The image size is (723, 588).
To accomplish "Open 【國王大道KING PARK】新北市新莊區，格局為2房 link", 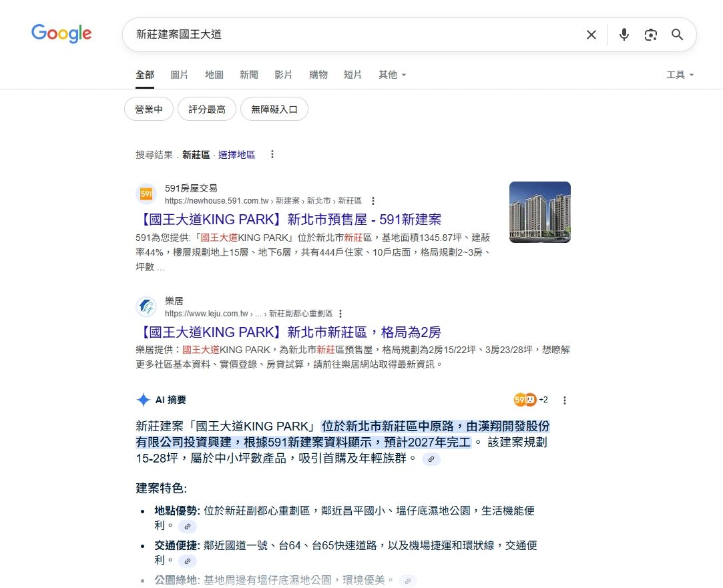I will point(288,332).
